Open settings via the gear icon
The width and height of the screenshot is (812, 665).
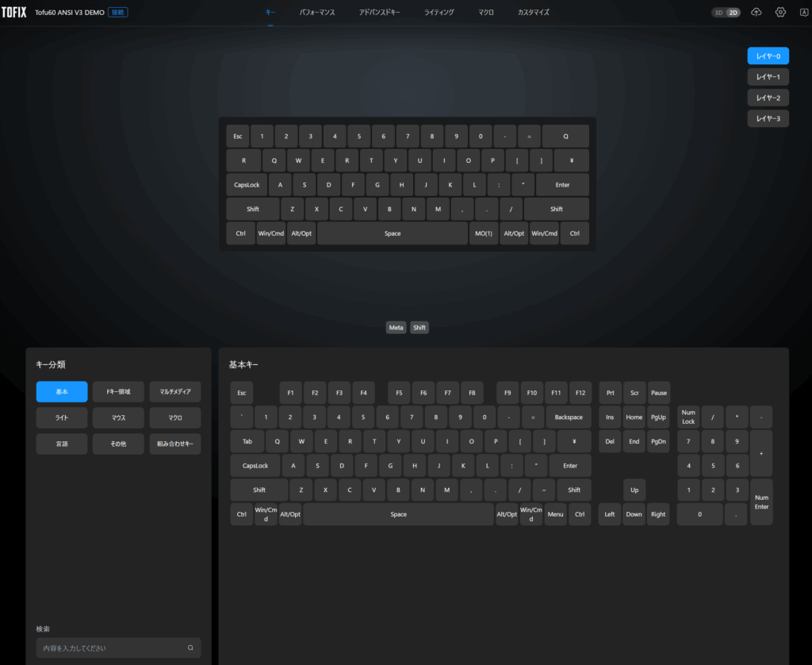[780, 13]
